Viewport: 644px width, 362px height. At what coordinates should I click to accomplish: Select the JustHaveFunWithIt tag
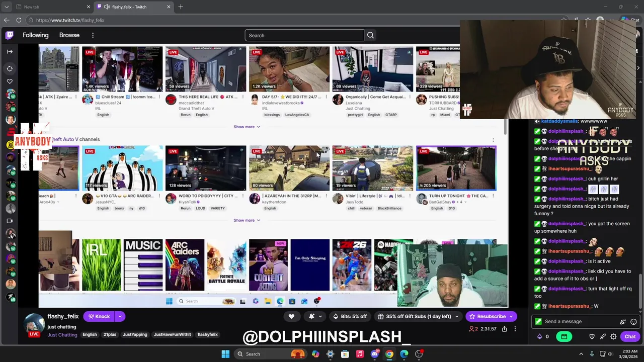172,334
